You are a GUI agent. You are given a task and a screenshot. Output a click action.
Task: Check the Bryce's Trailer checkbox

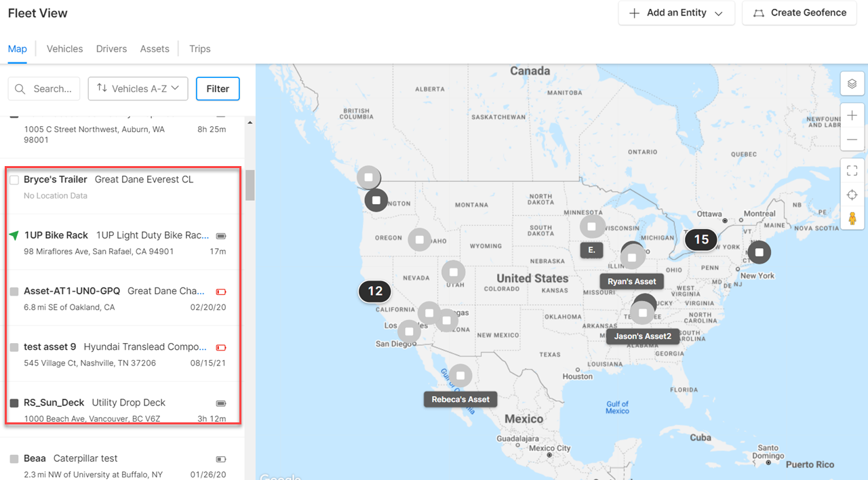pos(14,180)
